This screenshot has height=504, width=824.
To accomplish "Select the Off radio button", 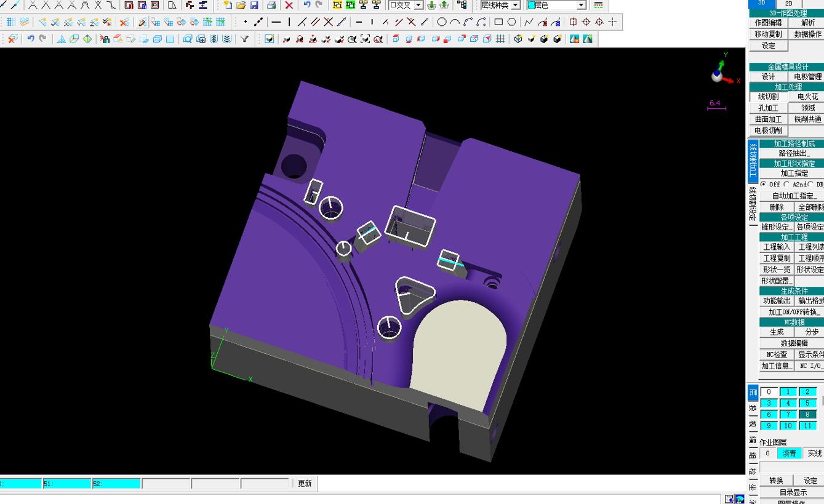I will [764, 184].
